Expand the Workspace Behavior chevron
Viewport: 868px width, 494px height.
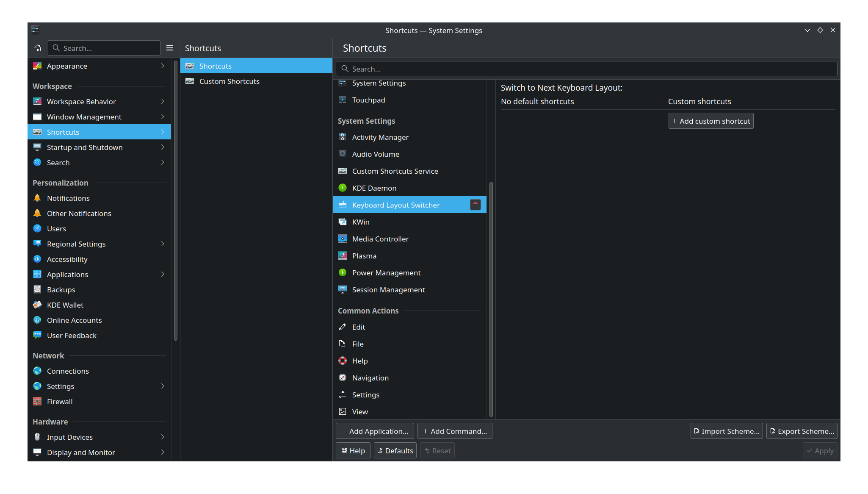163,102
